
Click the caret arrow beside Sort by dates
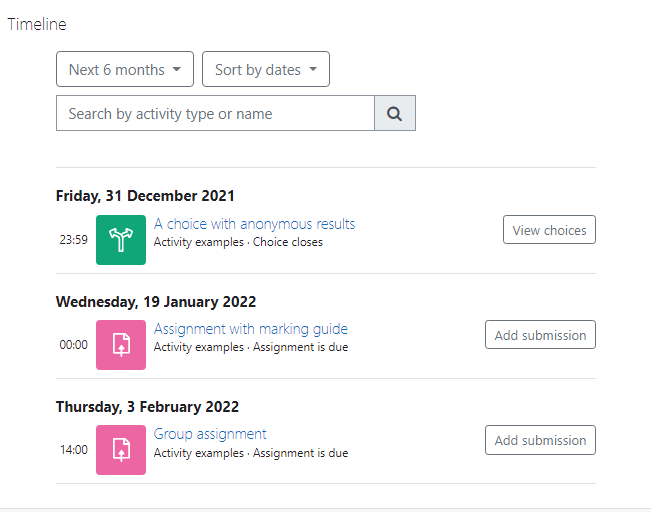click(313, 69)
